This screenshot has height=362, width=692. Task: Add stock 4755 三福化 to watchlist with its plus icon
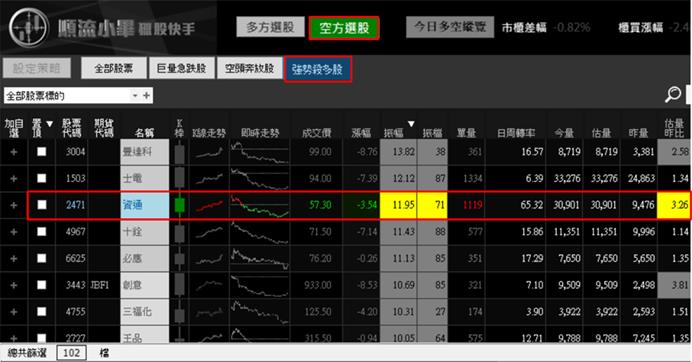pos(14,312)
